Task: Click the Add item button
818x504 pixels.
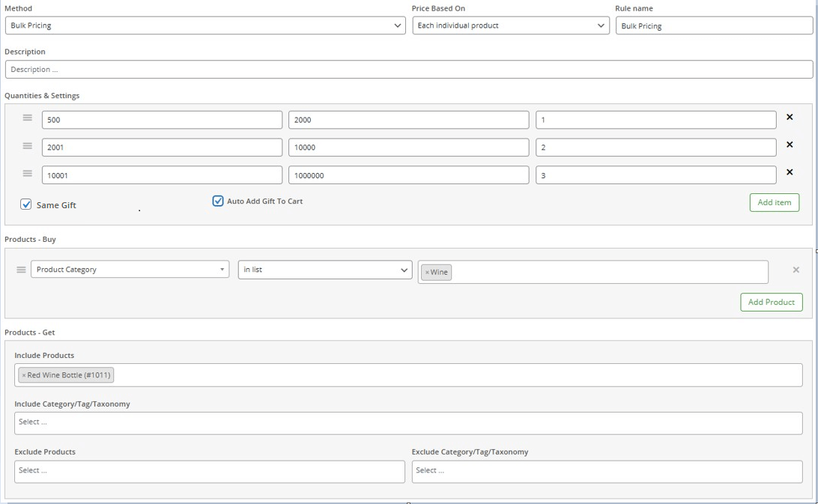Action: [774, 202]
